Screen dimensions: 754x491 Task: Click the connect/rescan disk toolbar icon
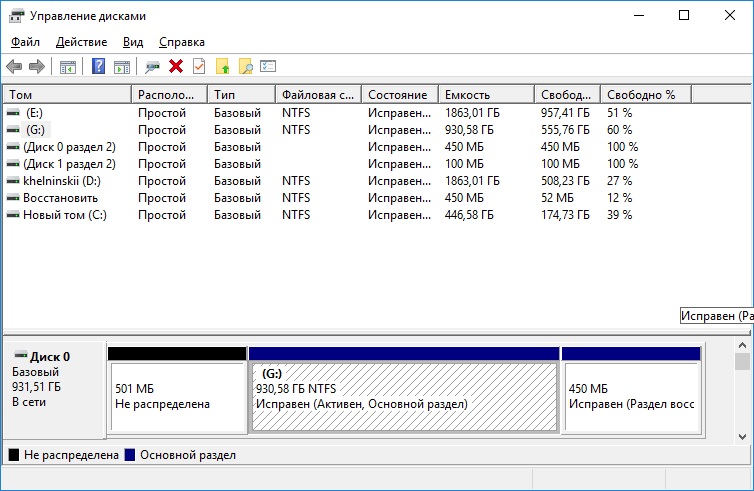[152, 67]
